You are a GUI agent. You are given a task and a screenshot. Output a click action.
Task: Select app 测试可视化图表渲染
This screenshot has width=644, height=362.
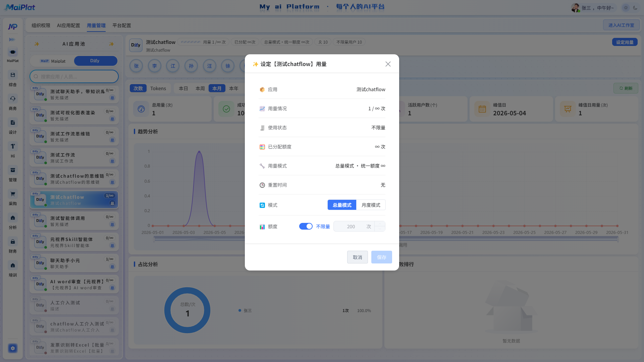(x=74, y=116)
